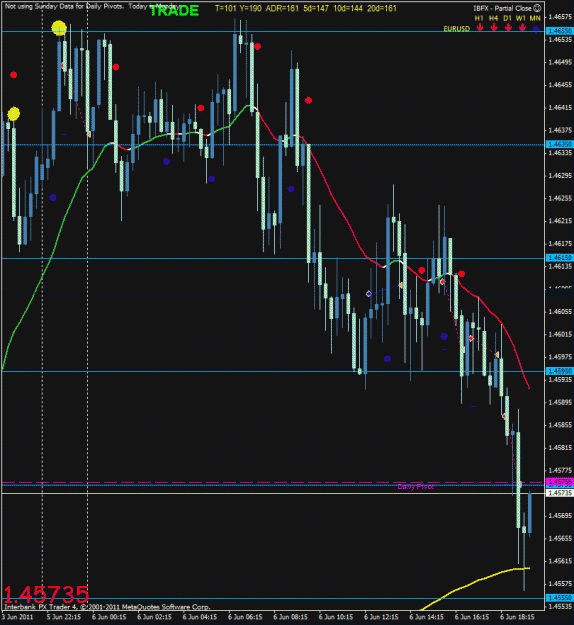This screenshot has width=574, height=625.
Task: Click the large red 1.45735 price readout
Action: pyautogui.click(x=46, y=595)
